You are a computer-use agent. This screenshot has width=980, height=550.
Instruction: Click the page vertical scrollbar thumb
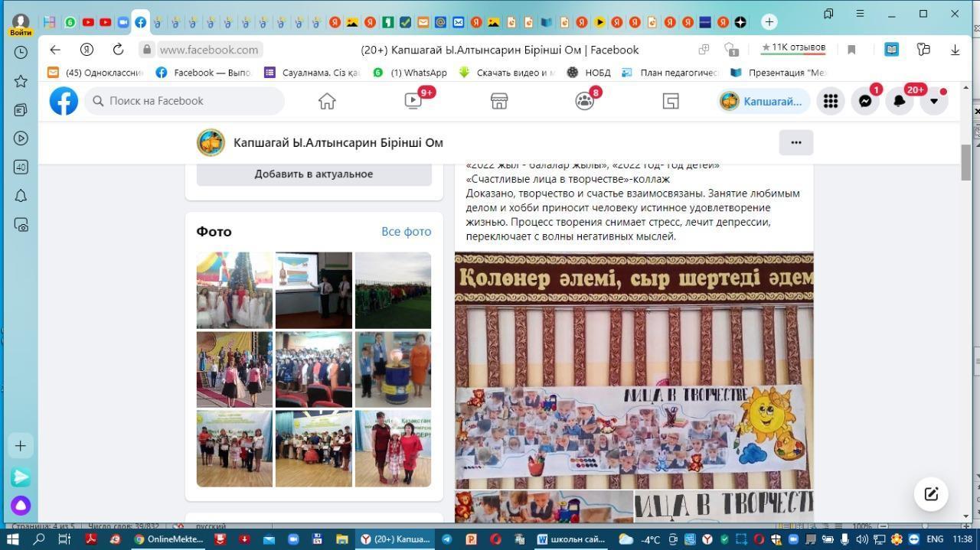(966, 161)
